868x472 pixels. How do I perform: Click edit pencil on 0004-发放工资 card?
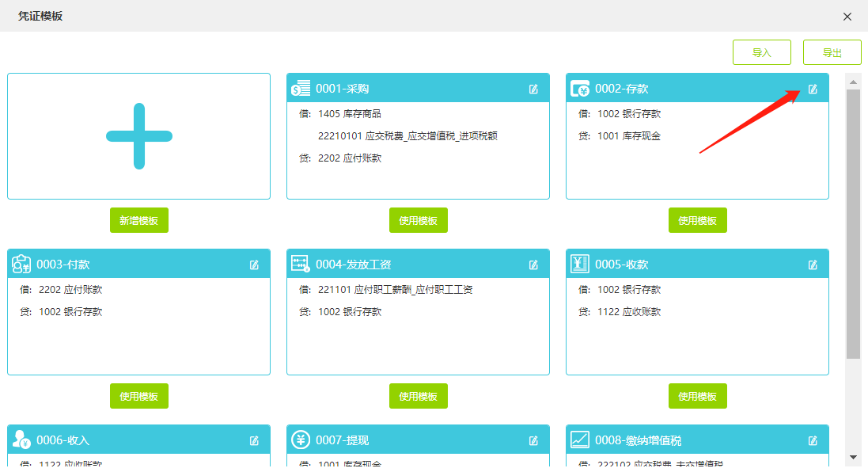[533, 265]
